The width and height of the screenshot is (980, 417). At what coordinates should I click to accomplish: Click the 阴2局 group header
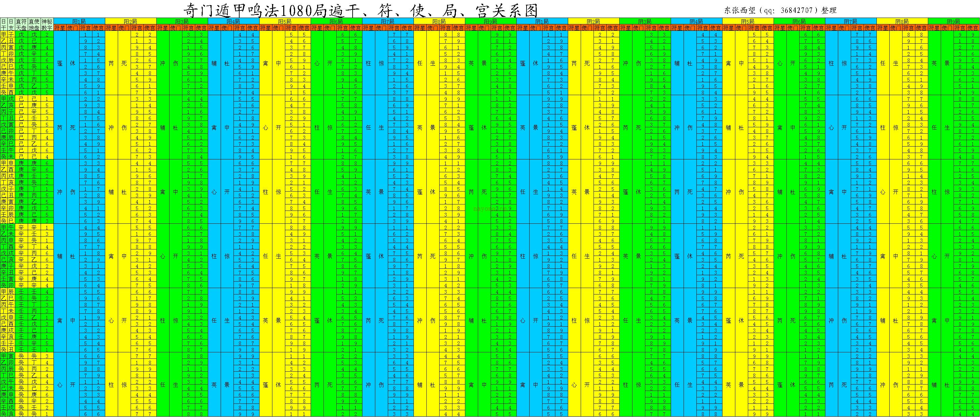[593, 21]
